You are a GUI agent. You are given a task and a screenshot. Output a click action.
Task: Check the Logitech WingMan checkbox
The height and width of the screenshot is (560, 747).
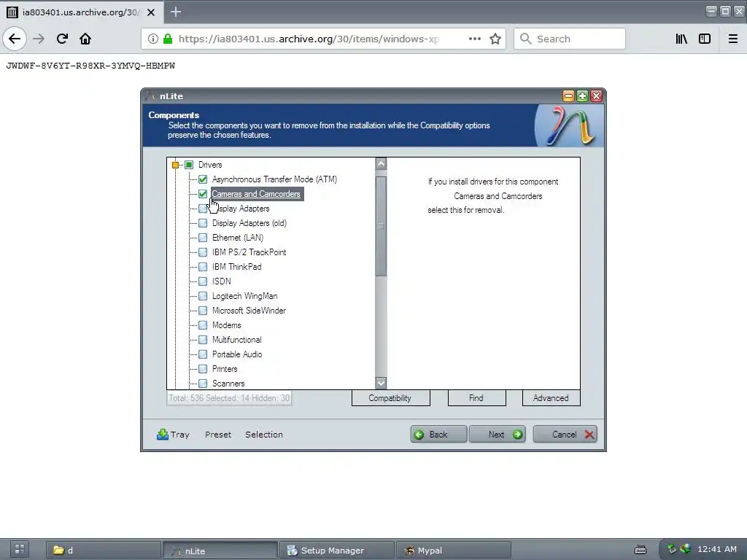coord(203,296)
